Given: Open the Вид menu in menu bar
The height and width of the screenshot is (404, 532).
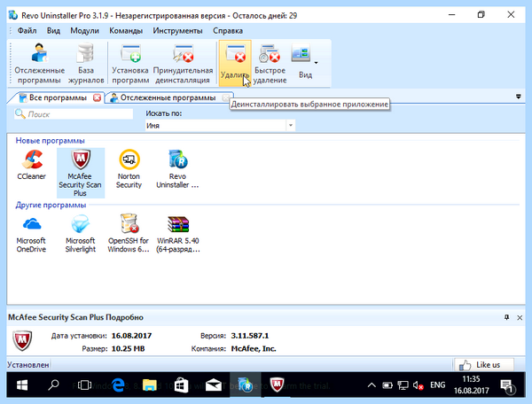Looking at the screenshot, I should pyautogui.click(x=53, y=30).
